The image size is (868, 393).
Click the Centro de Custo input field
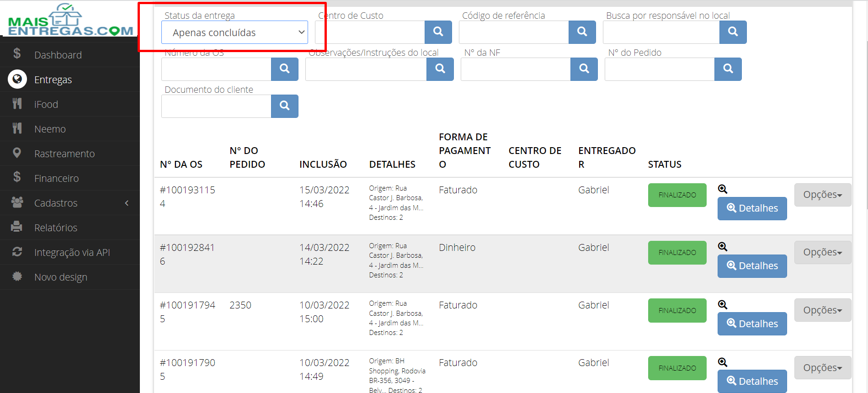click(x=370, y=32)
